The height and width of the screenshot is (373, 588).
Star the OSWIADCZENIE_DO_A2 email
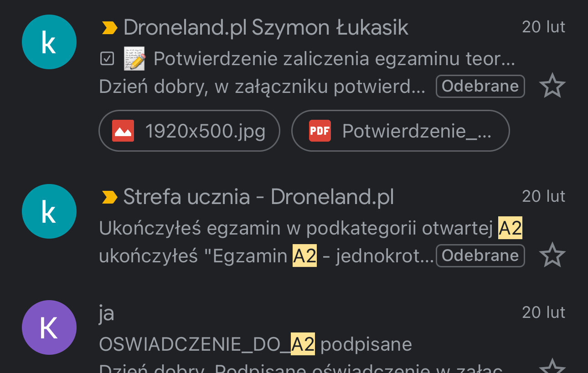coord(552,367)
